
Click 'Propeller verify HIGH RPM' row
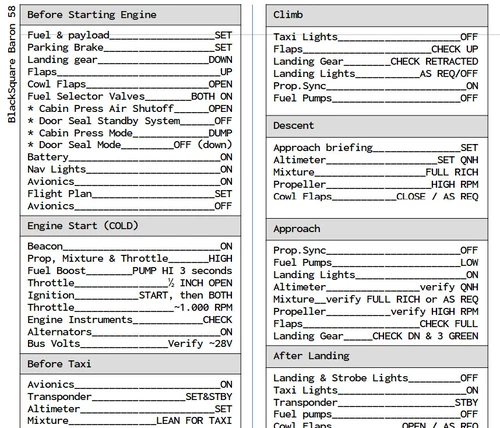coord(376,312)
